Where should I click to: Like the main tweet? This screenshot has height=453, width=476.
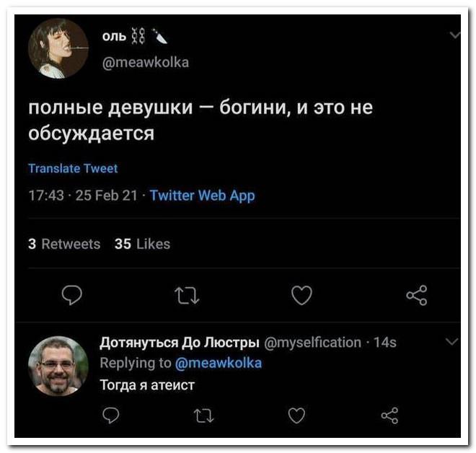click(x=300, y=295)
